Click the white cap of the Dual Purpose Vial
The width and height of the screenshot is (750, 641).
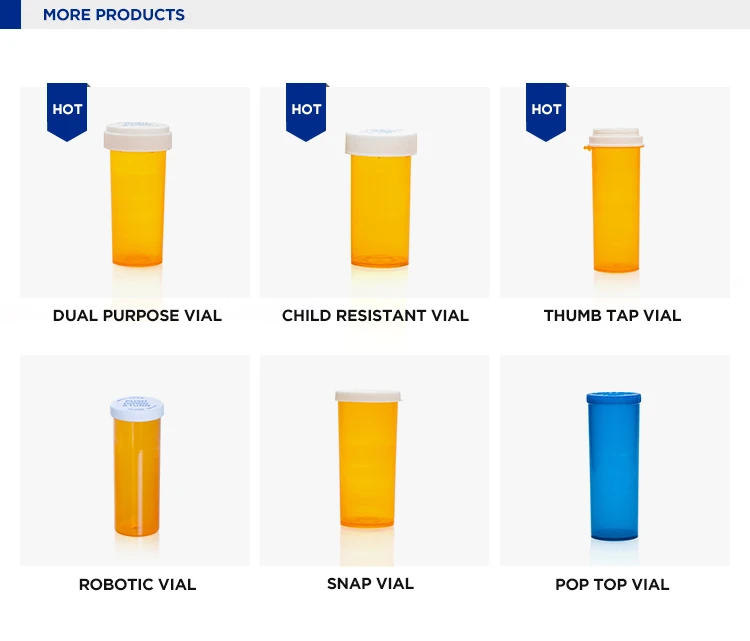(x=138, y=136)
